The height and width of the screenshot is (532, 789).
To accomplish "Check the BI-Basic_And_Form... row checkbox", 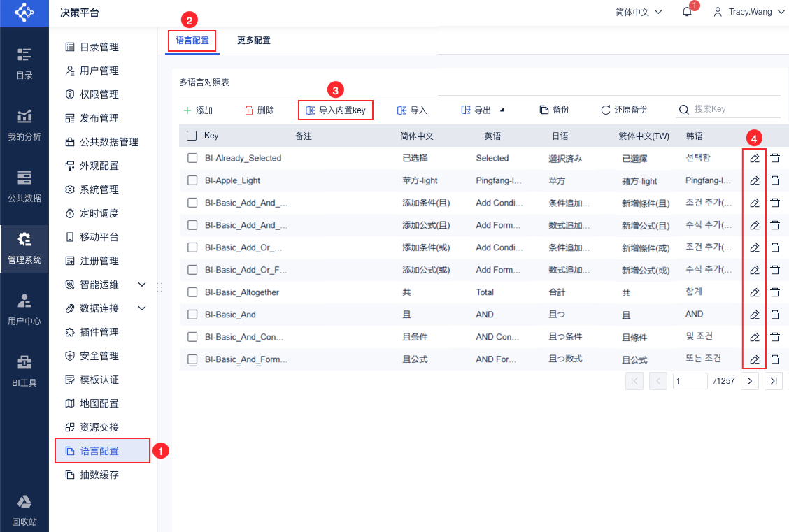I will click(192, 359).
